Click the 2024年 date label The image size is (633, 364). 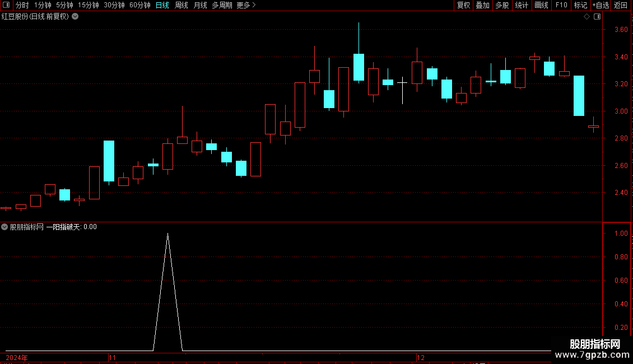pyautogui.click(x=17, y=357)
